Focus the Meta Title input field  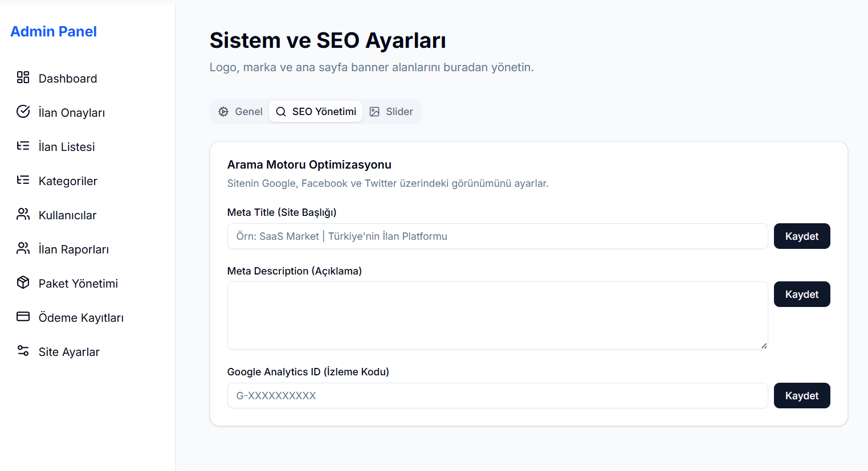[497, 236]
